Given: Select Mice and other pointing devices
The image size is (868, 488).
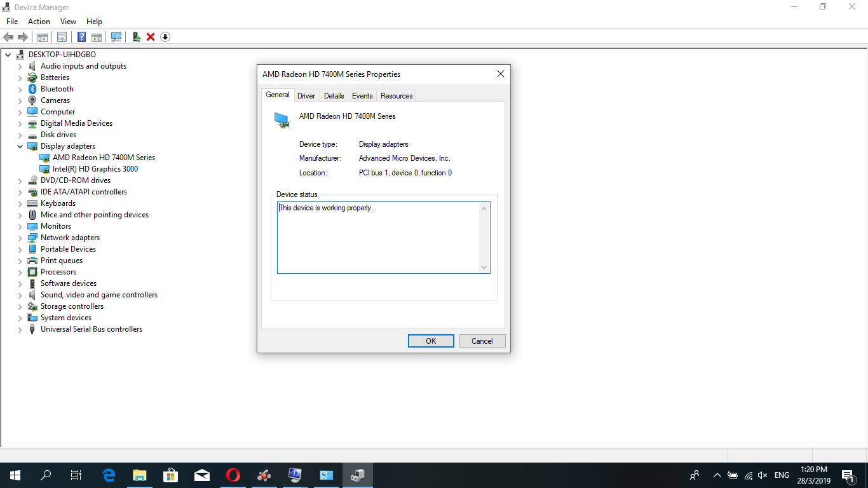Looking at the screenshot, I should (x=95, y=215).
